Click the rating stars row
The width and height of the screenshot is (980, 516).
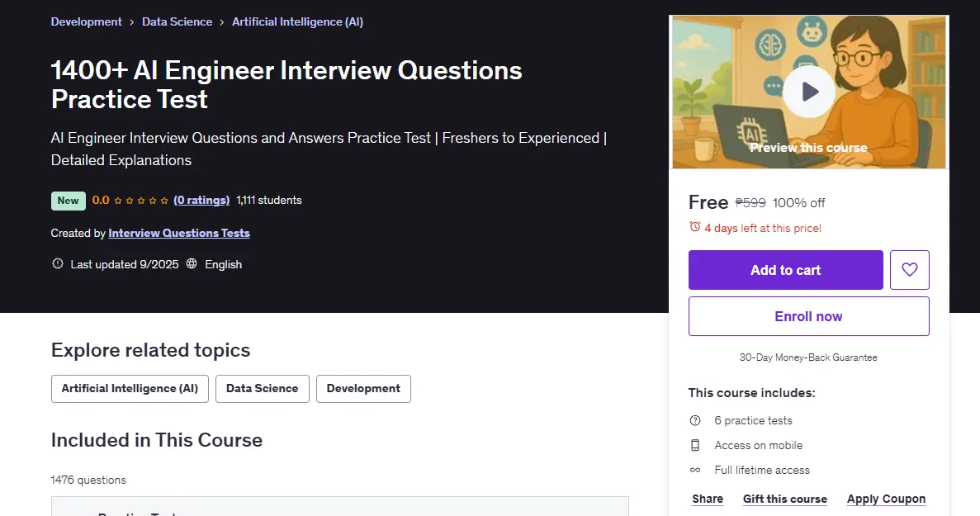[141, 201]
